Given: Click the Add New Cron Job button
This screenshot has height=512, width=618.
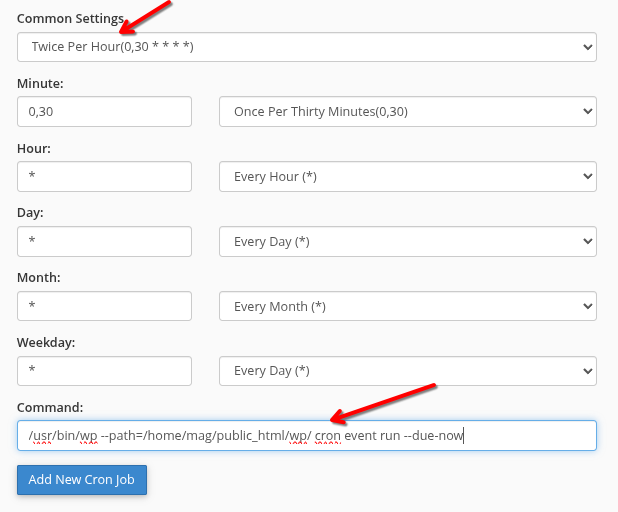Looking at the screenshot, I should (82, 480).
